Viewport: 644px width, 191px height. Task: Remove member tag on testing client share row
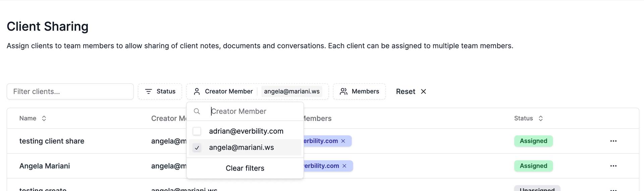coord(343,141)
